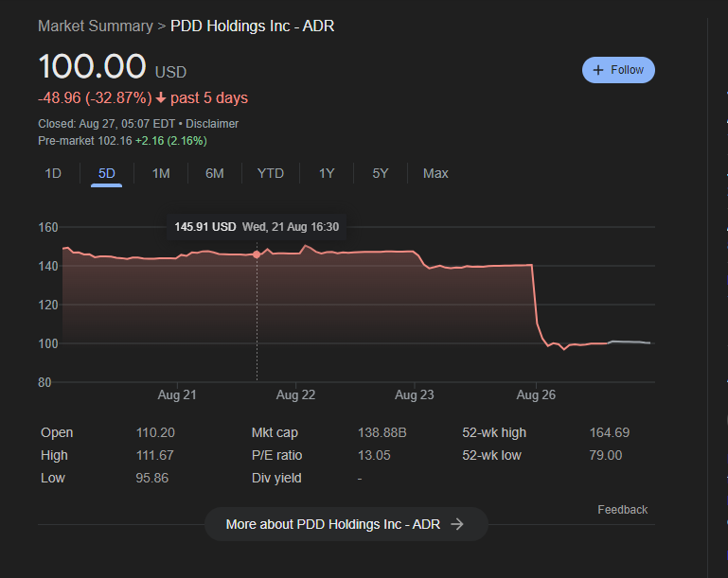Open the Disclaimer link
Viewport: 728px width, 578px height.
click(212, 124)
